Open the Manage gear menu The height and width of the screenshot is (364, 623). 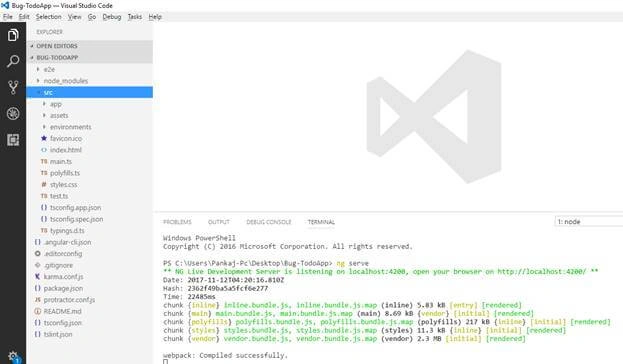coord(13,356)
